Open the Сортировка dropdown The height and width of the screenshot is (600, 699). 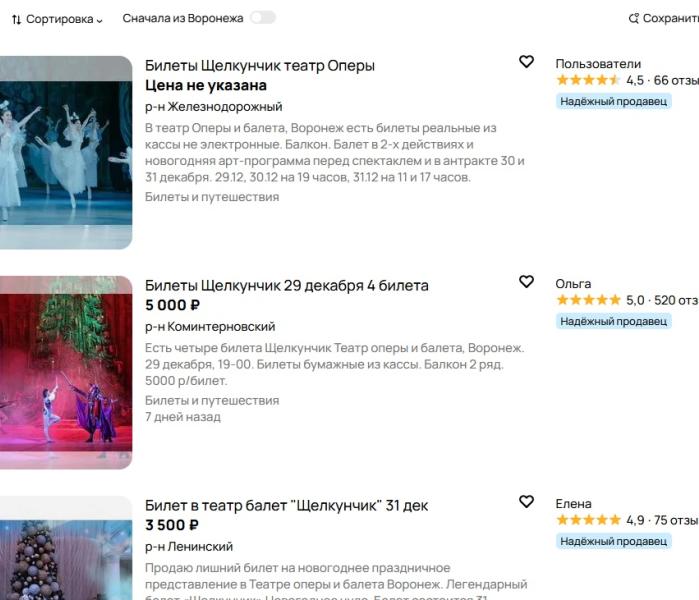(x=58, y=19)
